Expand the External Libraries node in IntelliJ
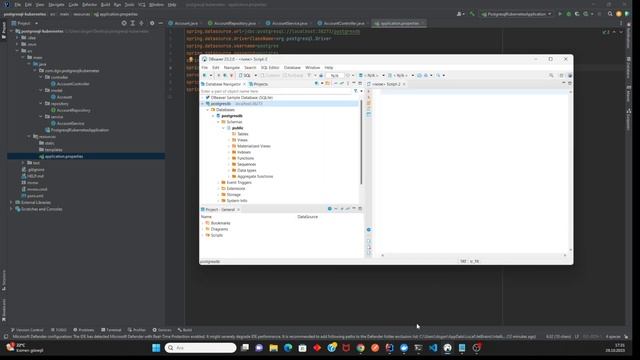The height and width of the screenshot is (360, 640). tap(11, 202)
